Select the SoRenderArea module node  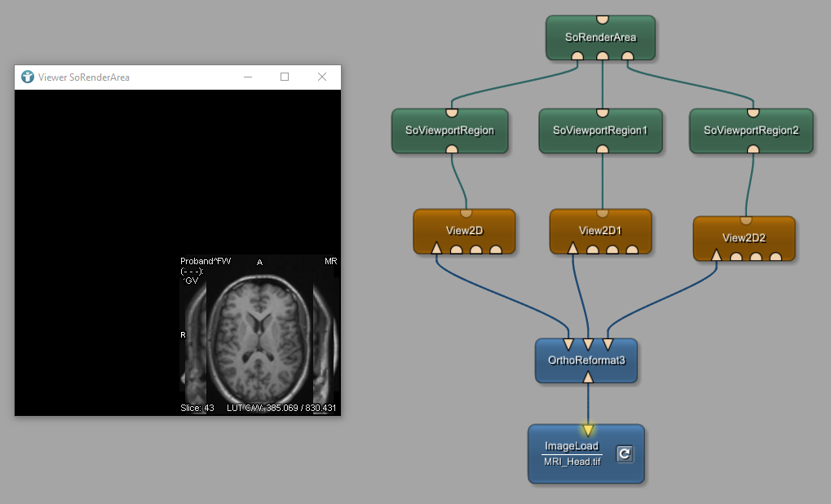(601, 38)
